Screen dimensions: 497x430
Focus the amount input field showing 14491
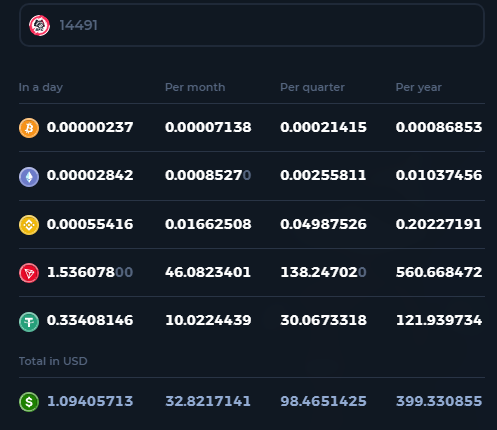[252, 25]
